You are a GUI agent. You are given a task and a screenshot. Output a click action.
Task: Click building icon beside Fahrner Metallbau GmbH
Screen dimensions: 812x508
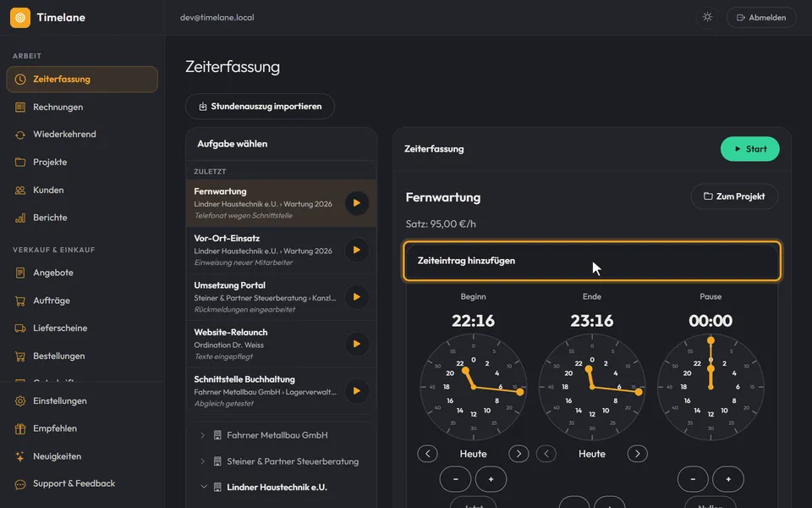point(217,435)
